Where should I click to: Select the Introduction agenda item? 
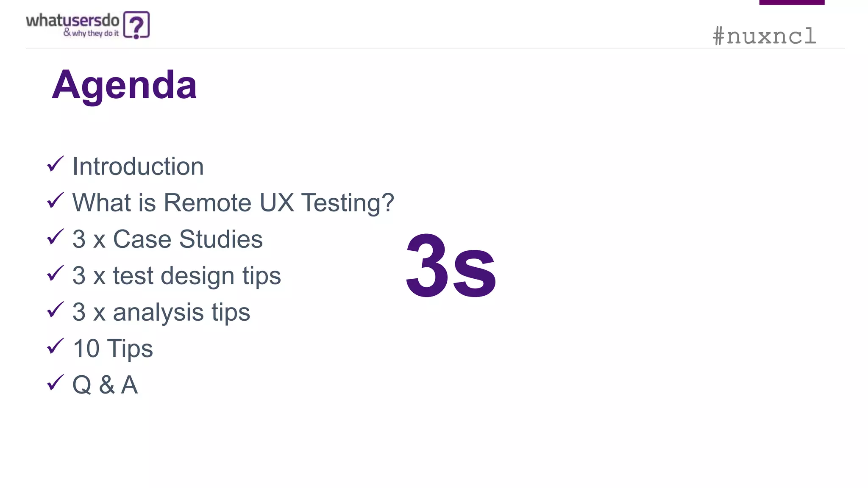click(x=138, y=166)
